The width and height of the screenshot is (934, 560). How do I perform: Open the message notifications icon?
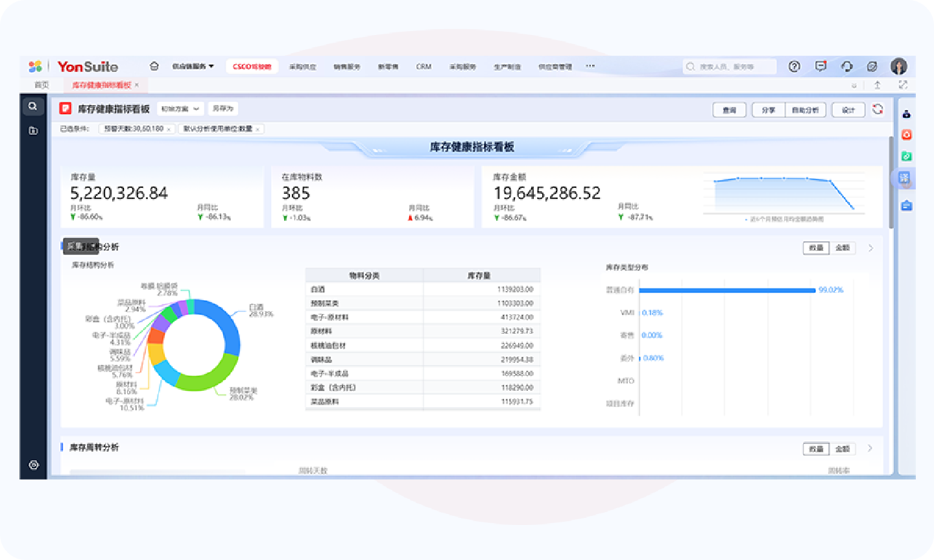pyautogui.click(x=820, y=66)
